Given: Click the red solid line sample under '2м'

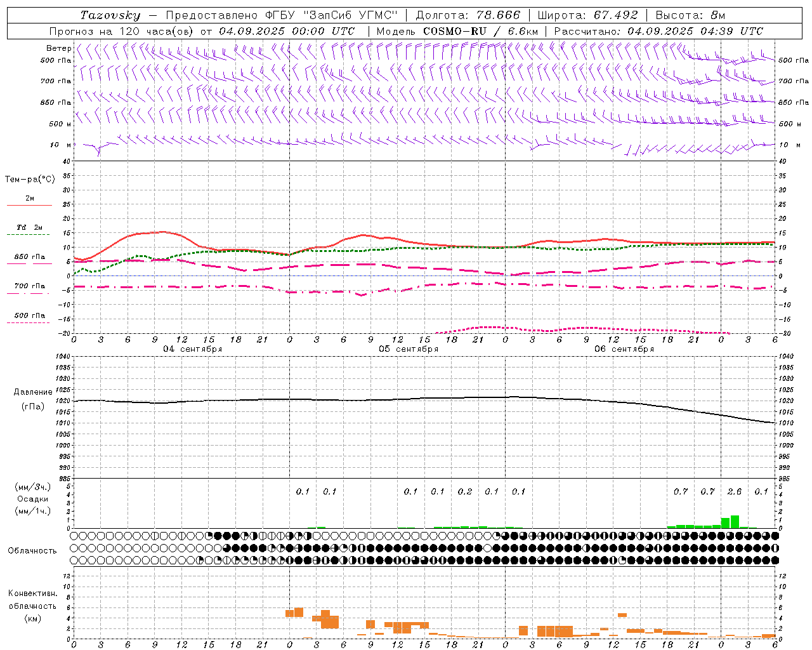Looking at the screenshot, I should click(29, 205).
